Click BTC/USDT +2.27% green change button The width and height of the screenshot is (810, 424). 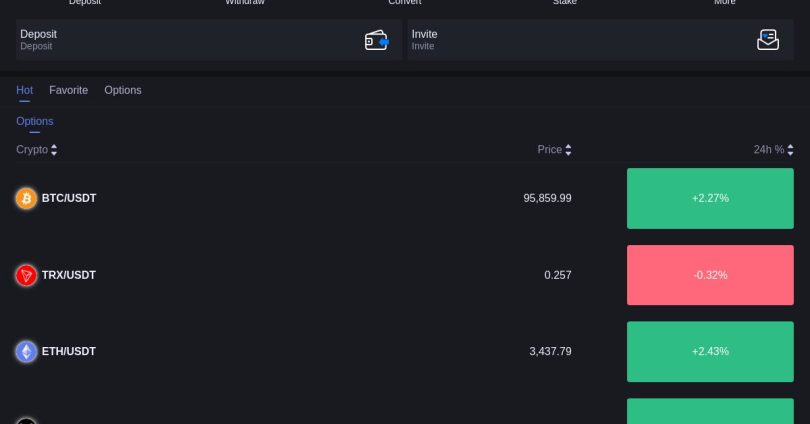click(x=710, y=198)
